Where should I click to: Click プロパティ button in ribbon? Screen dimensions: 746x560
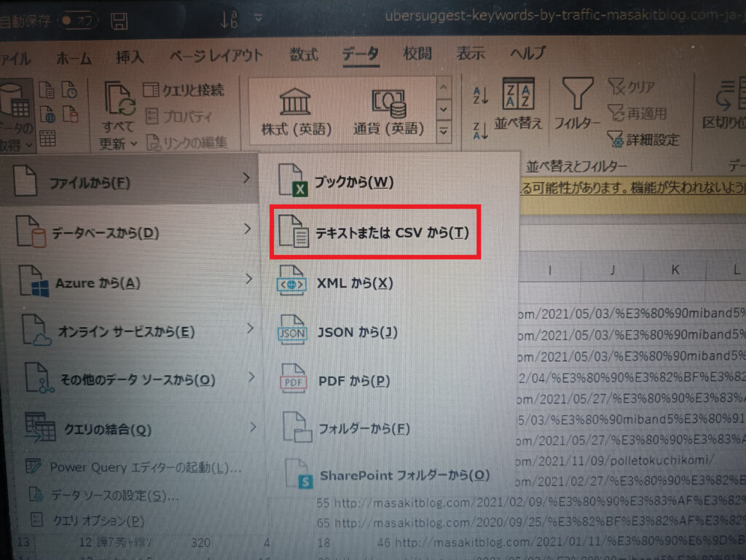click(x=179, y=117)
